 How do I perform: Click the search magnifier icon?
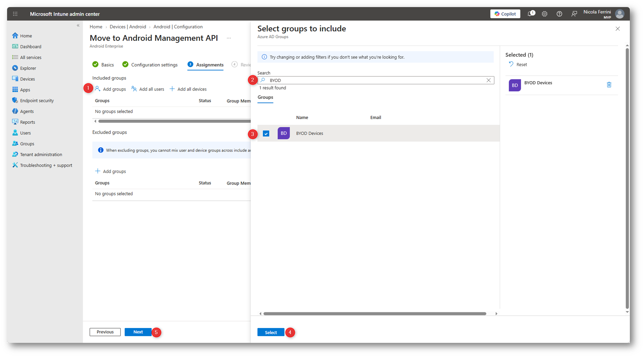[263, 80]
